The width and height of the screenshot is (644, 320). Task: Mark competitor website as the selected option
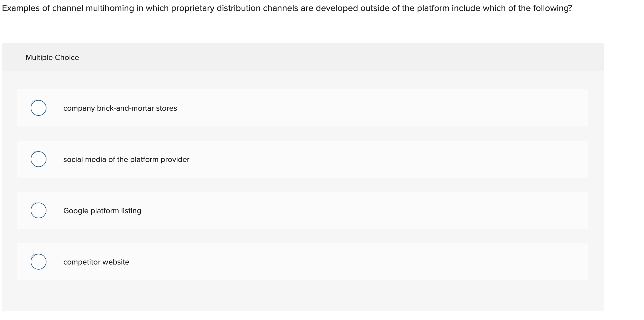39,262
